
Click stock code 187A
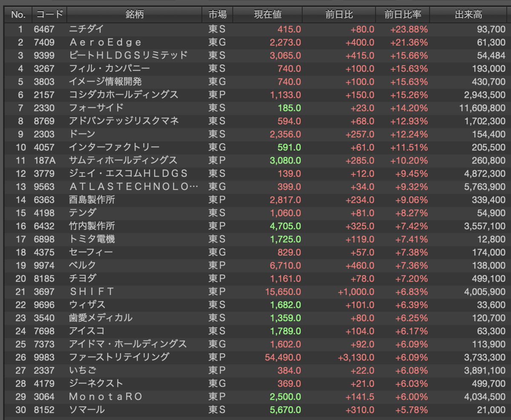click(44, 161)
